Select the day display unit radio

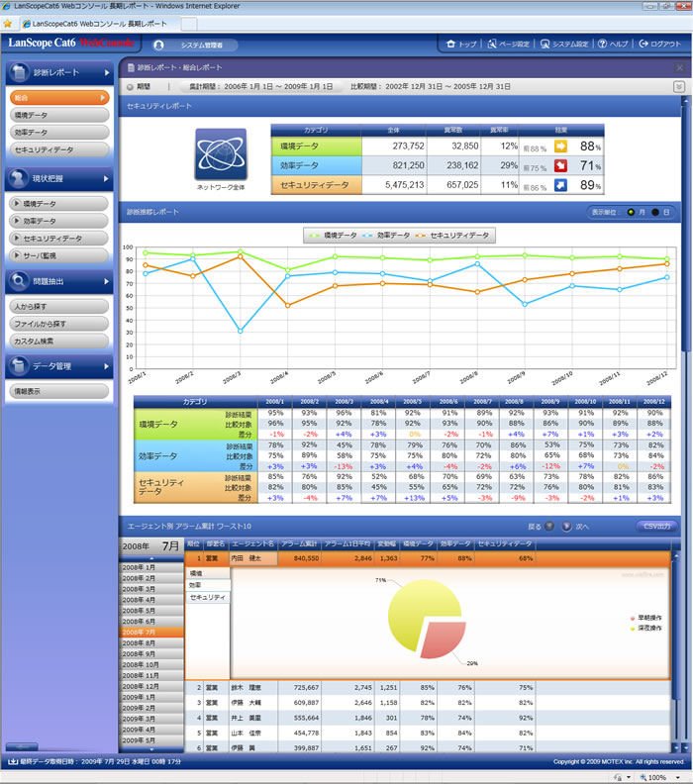click(655, 213)
